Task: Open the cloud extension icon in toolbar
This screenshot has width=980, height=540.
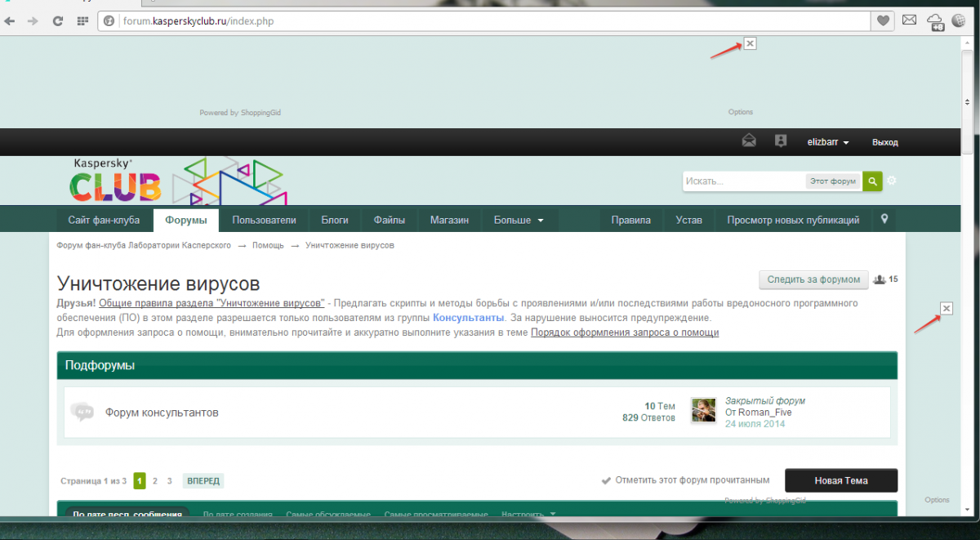Action: 936,21
